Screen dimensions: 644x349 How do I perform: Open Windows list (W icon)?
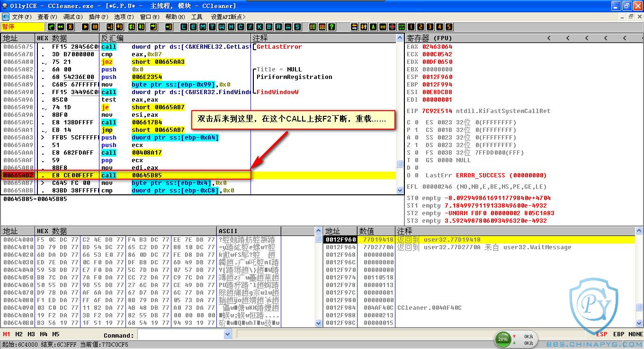coord(222,27)
